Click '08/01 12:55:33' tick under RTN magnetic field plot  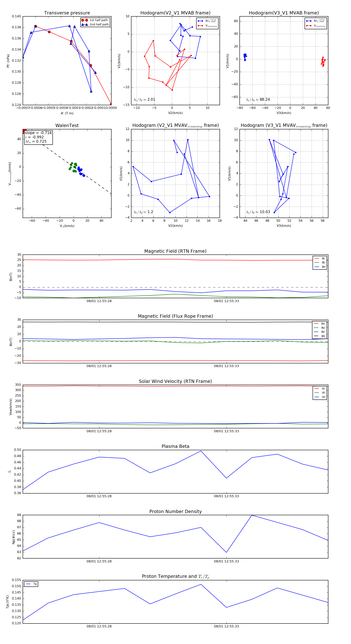(x=226, y=301)
